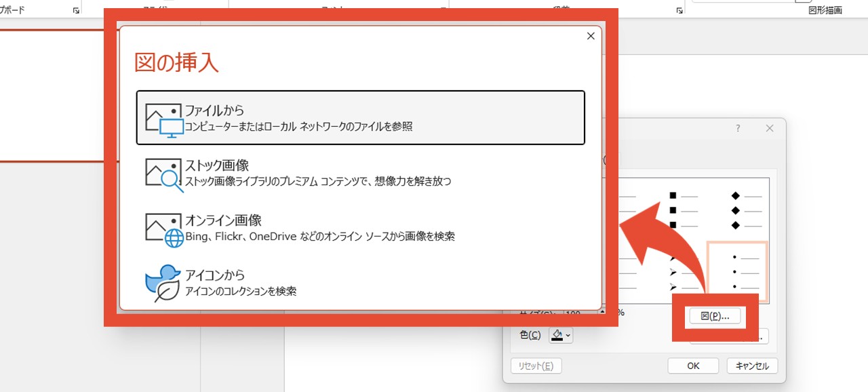868x392 pixels.
Task: Choose the ファイルから option
Action: pos(360,117)
